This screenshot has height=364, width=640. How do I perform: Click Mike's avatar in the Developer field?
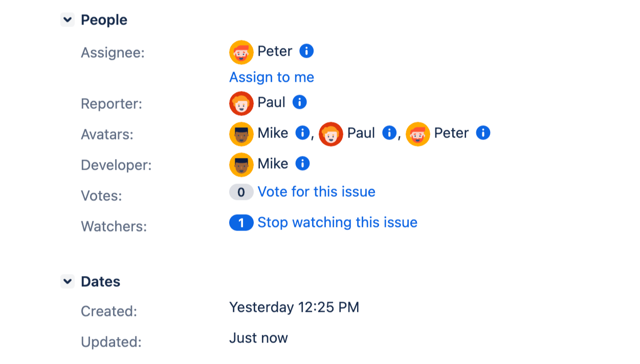pos(241,165)
